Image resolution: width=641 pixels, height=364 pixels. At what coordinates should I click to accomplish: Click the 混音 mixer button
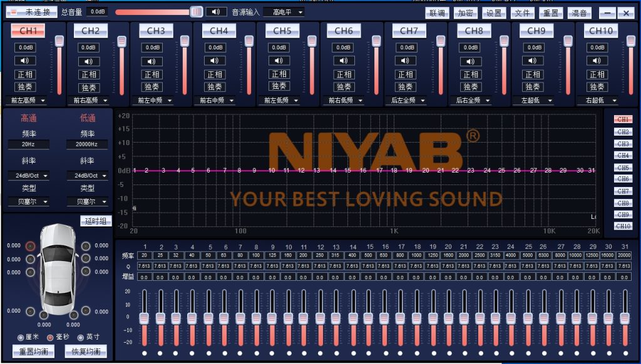tap(579, 13)
